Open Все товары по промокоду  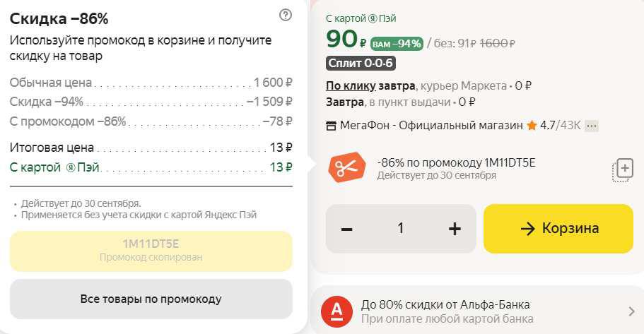(151, 299)
